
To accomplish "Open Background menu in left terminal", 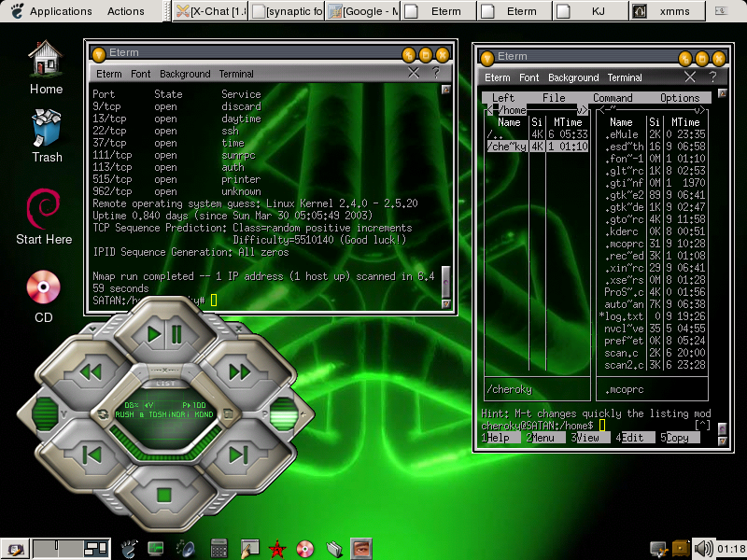I will point(185,74).
